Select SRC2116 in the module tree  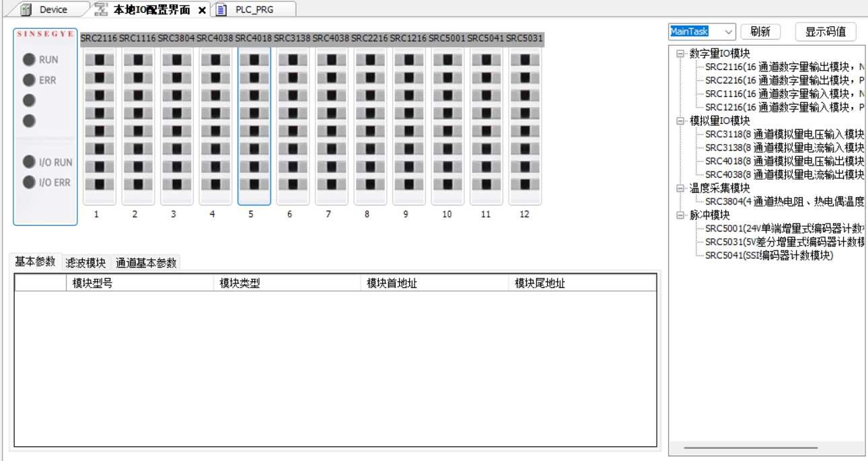coord(785,67)
